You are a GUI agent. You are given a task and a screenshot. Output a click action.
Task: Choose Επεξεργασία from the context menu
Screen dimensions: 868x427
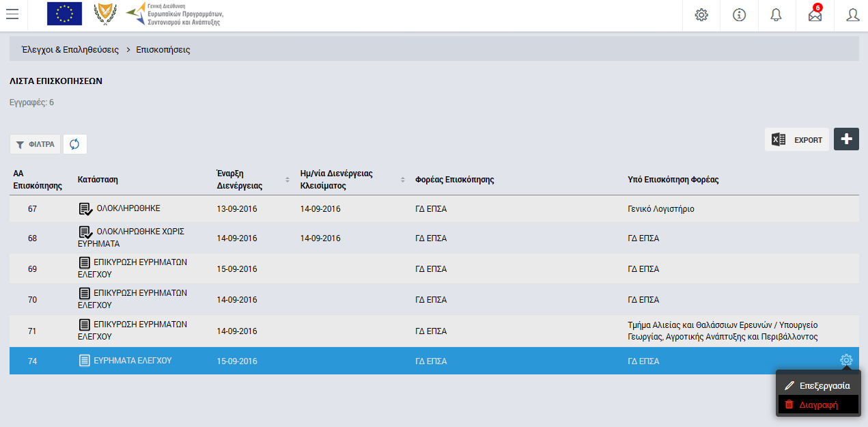click(818, 386)
